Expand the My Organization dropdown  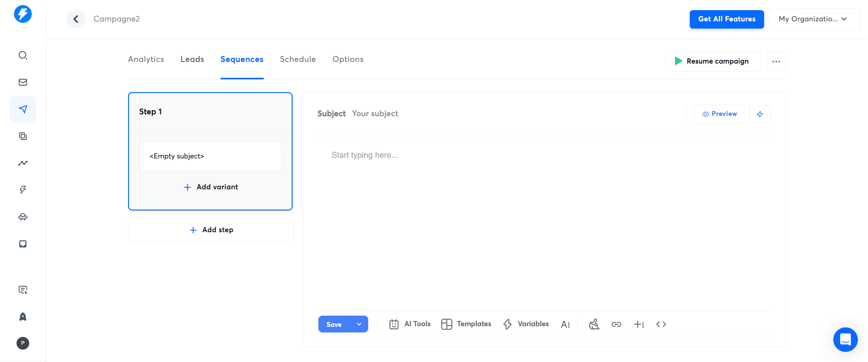click(814, 19)
